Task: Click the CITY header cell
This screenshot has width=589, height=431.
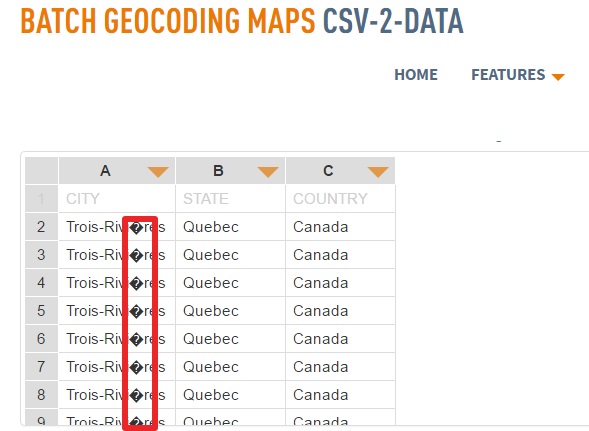Action: coord(117,199)
